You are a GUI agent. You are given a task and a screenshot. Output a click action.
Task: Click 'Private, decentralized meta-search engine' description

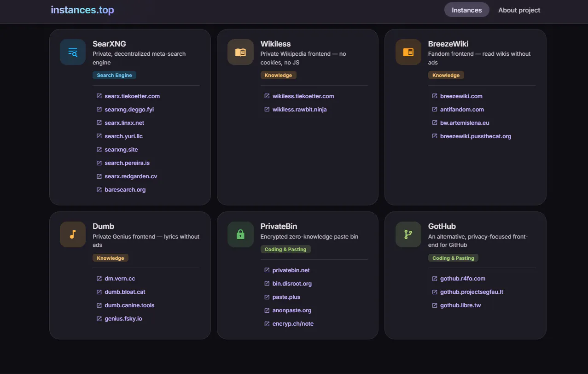coord(139,58)
